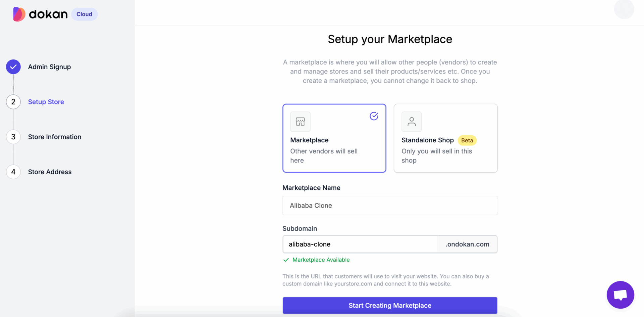Viewport: 644px width, 317px height.
Task: Go to the Setup Store step
Action: pos(46,102)
